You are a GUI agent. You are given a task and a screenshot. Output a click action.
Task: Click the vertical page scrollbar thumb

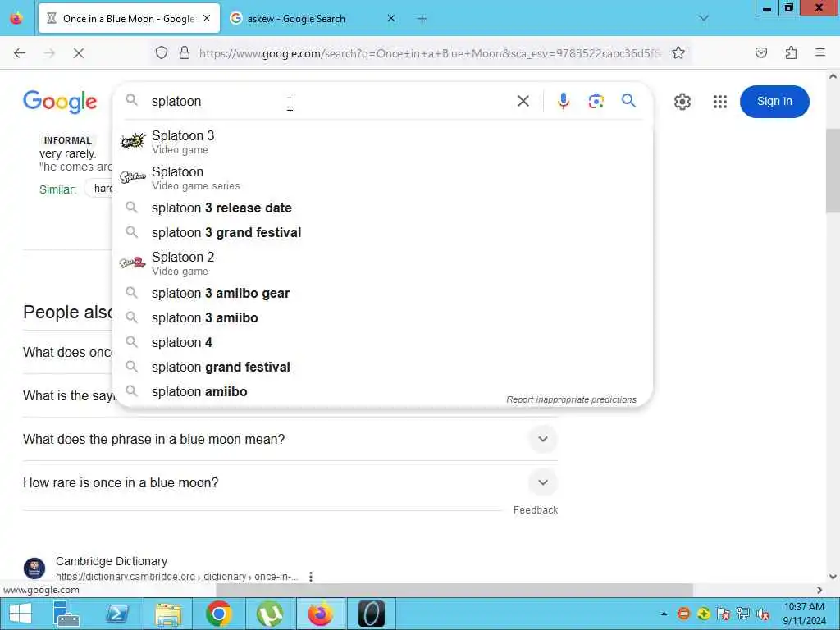pos(833,171)
